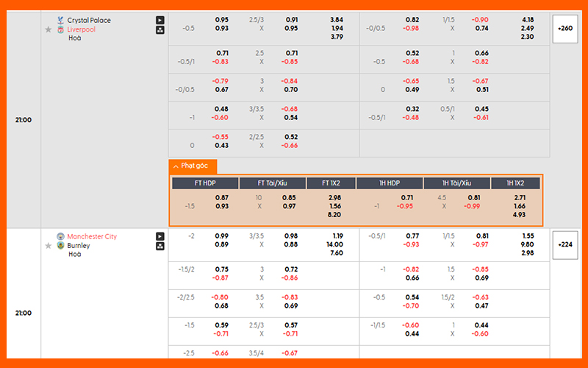Click the Manchester City club crest
The height and width of the screenshot is (368, 588).
pyautogui.click(x=60, y=237)
